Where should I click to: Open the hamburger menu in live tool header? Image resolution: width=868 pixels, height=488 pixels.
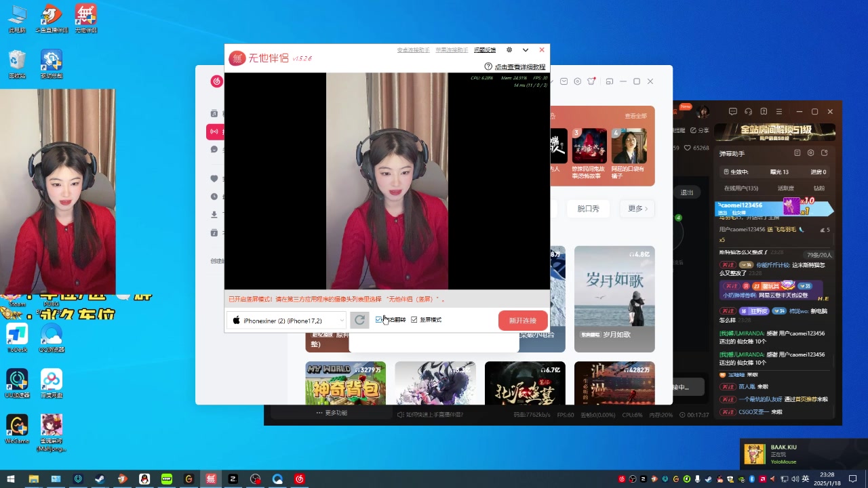point(779,111)
